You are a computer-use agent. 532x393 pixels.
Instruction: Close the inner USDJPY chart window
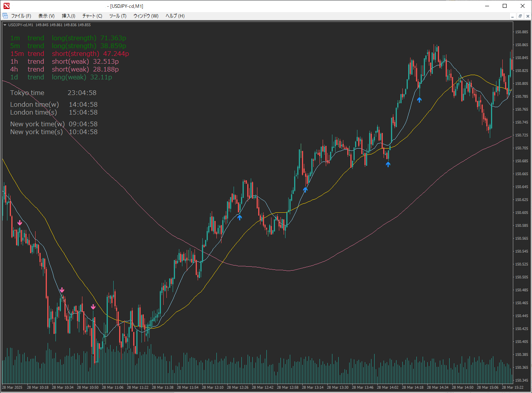tap(528, 16)
